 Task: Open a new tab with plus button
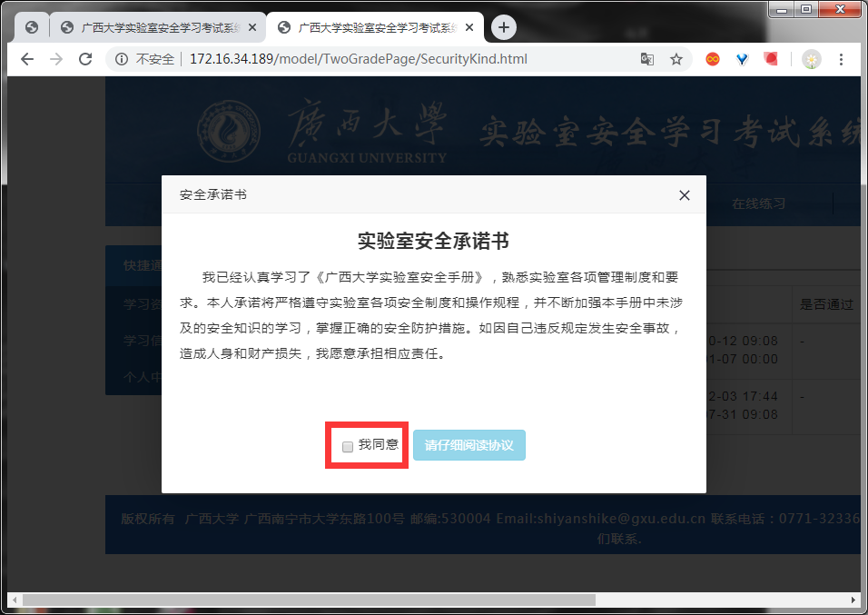pos(503,27)
